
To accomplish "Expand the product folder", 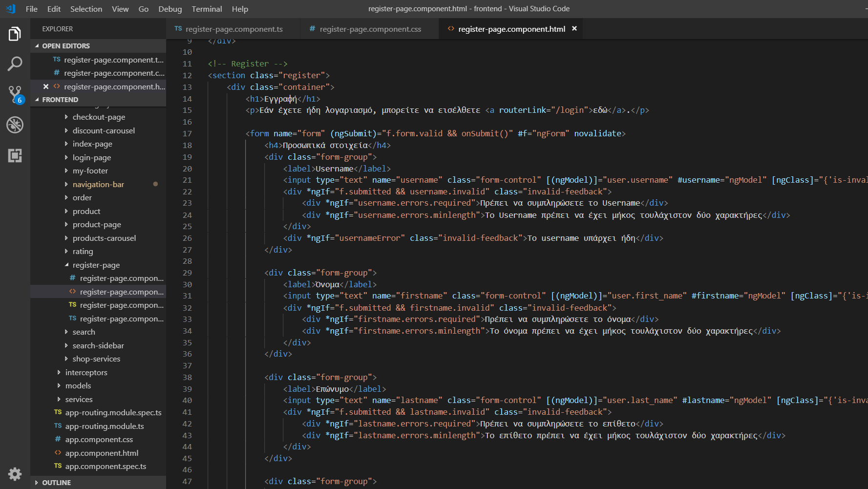I will [98, 211].
